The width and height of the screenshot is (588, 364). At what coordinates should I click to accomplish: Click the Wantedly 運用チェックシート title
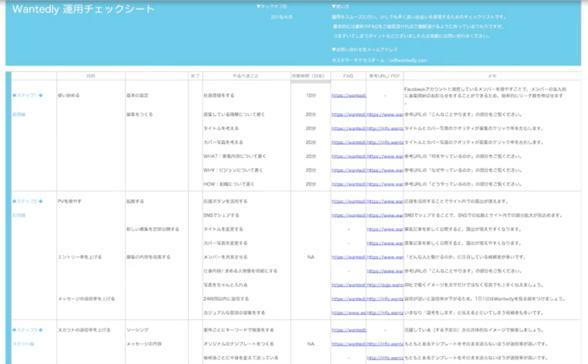click(x=83, y=9)
